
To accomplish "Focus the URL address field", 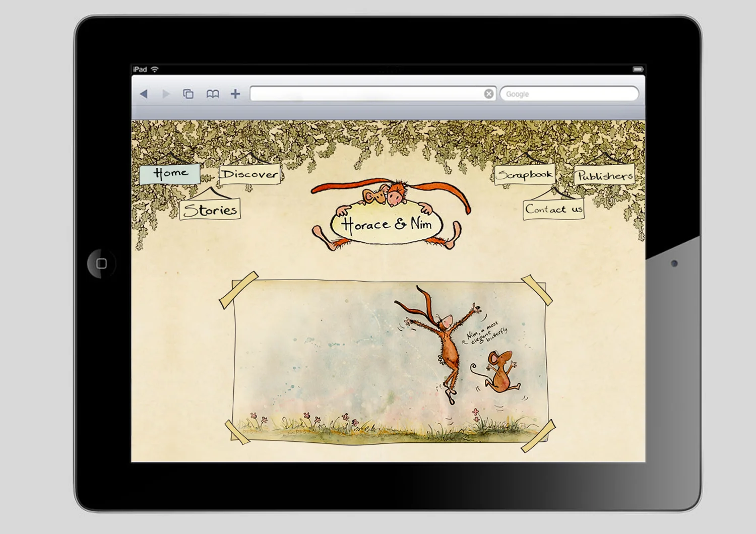I will tap(373, 94).
